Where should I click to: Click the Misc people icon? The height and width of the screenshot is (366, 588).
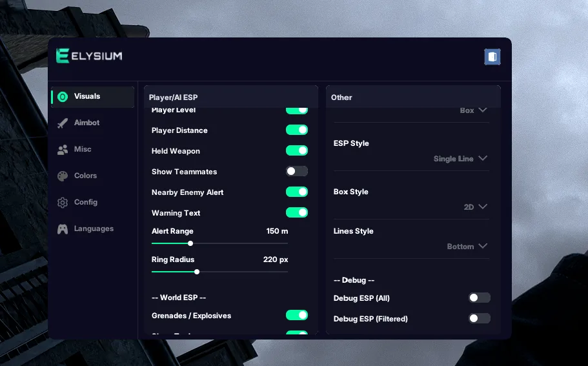point(63,150)
